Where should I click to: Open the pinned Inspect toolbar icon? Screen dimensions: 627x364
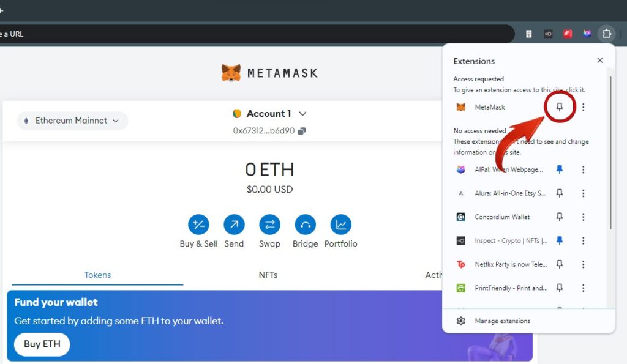(x=548, y=34)
